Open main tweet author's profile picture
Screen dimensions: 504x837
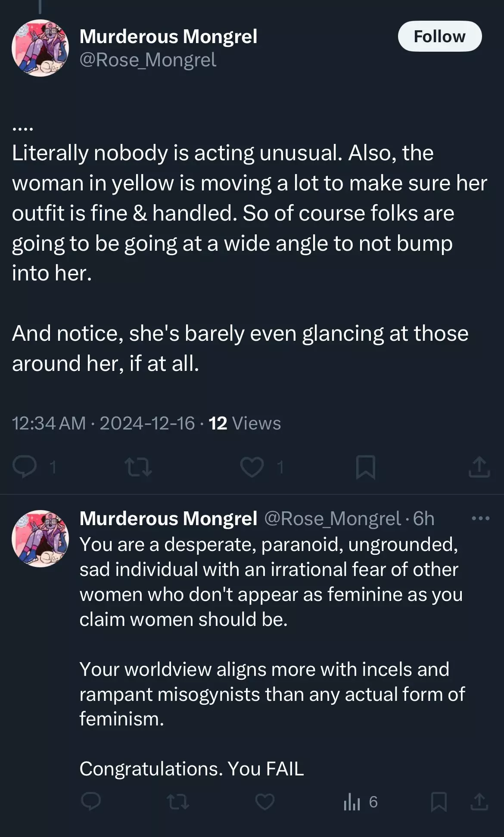(40, 48)
